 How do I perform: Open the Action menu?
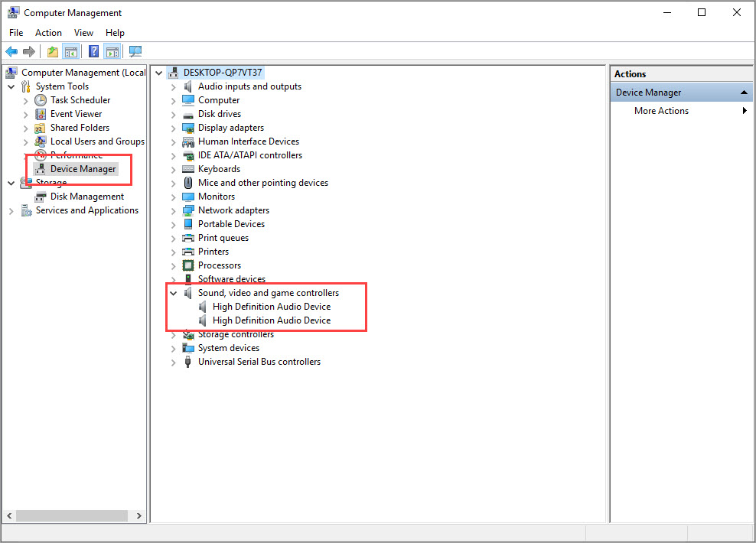[x=48, y=33]
